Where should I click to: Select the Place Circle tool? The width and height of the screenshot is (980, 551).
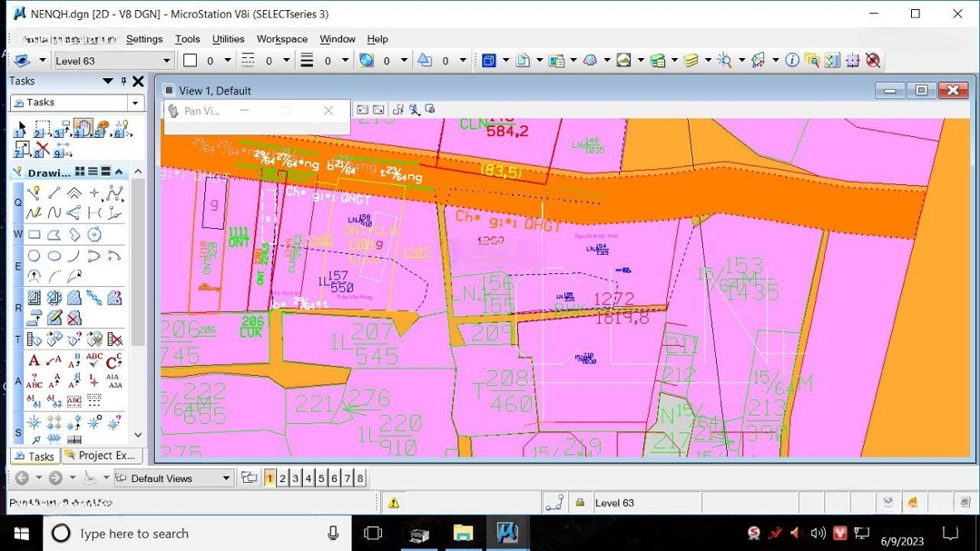coord(34,256)
